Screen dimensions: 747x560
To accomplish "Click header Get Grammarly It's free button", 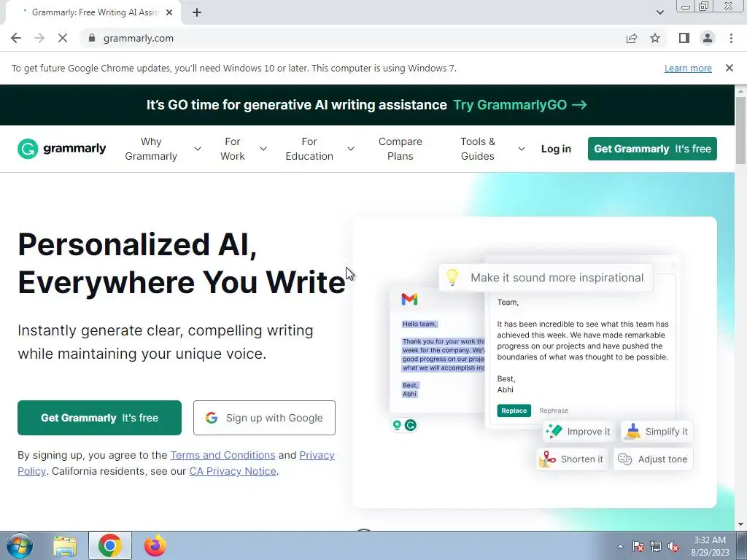I will [x=652, y=149].
